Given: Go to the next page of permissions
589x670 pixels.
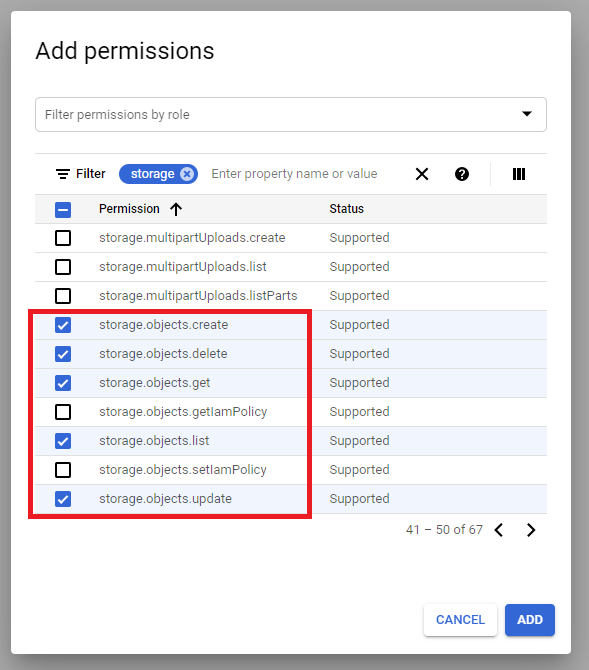Looking at the screenshot, I should [x=531, y=530].
